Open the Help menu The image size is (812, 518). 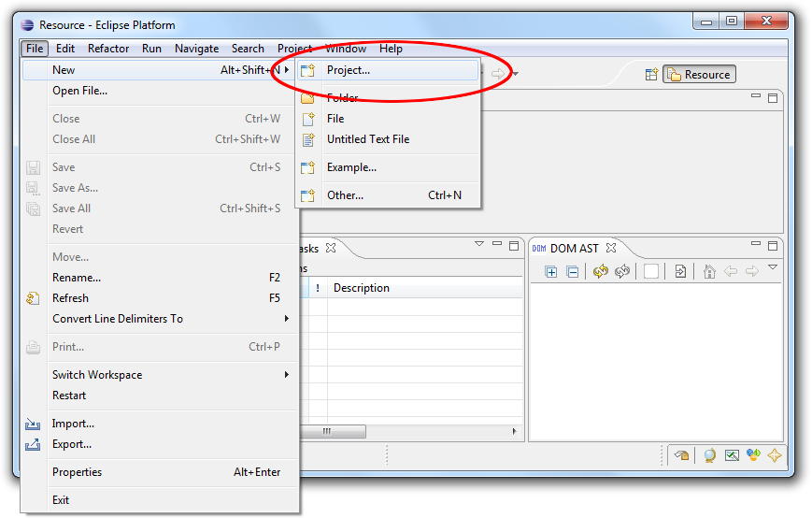point(391,49)
